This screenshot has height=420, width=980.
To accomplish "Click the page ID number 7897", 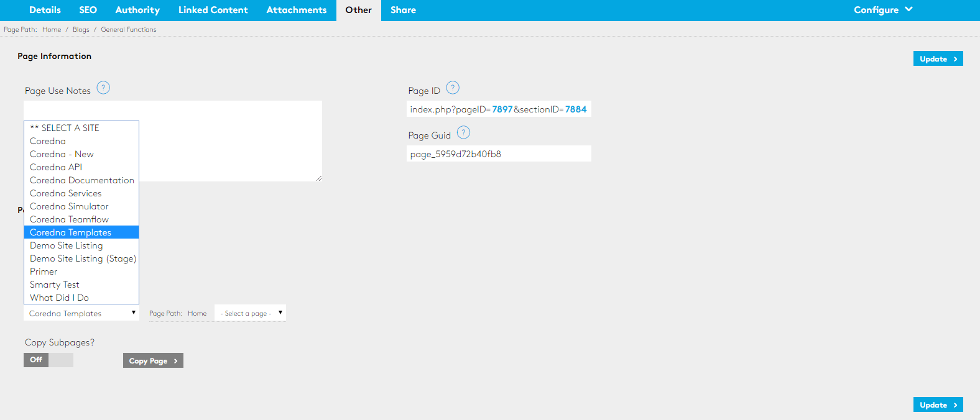I will click(502, 109).
